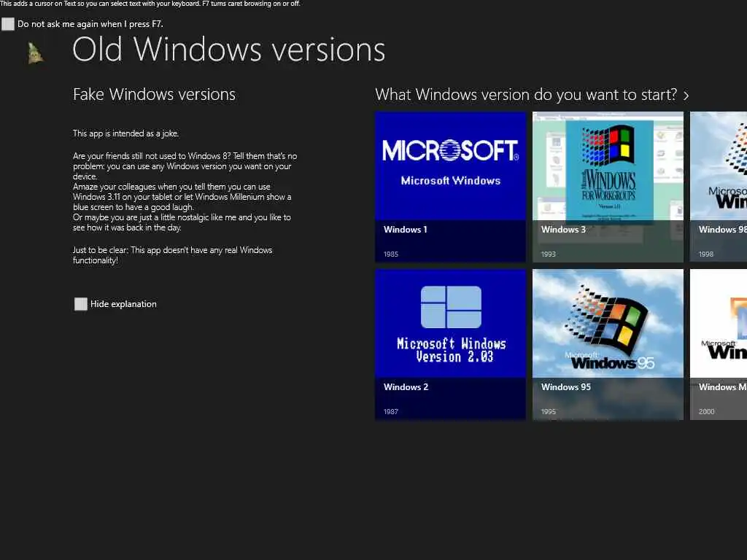Click the 1985 year label
The height and width of the screenshot is (560, 747).
tap(391, 254)
